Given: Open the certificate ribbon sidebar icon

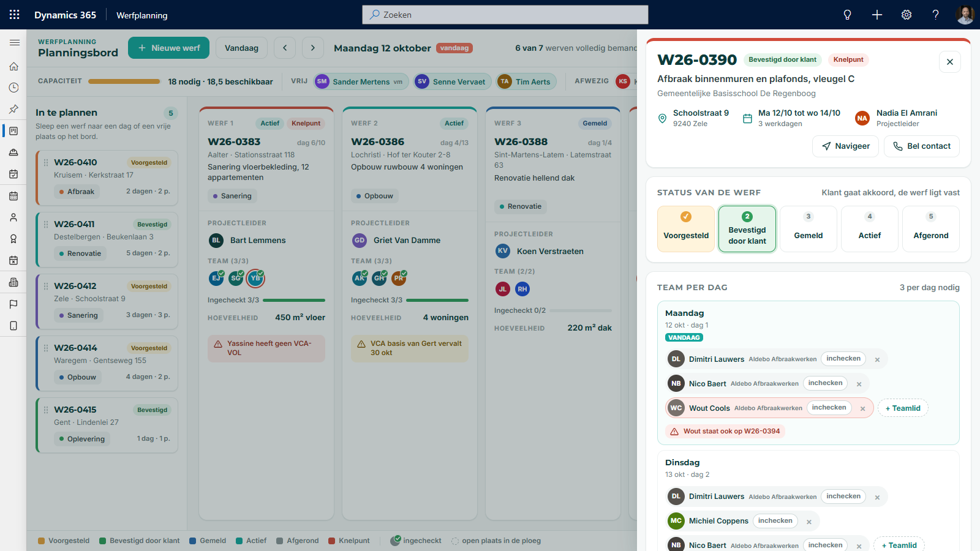Looking at the screenshot, I should [13, 239].
